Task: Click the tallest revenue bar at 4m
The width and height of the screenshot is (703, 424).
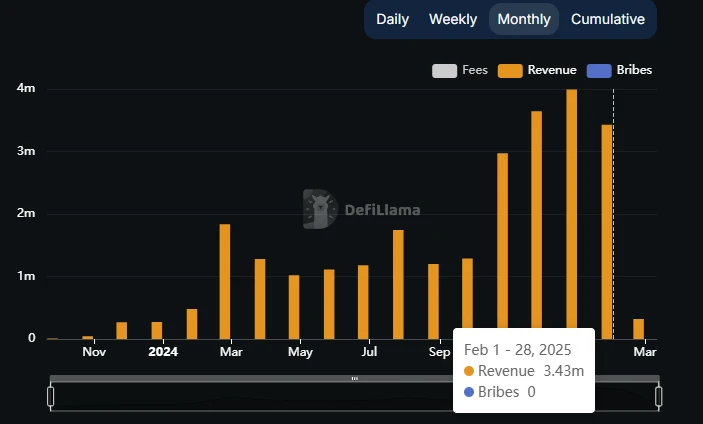Action: pyautogui.click(x=572, y=214)
